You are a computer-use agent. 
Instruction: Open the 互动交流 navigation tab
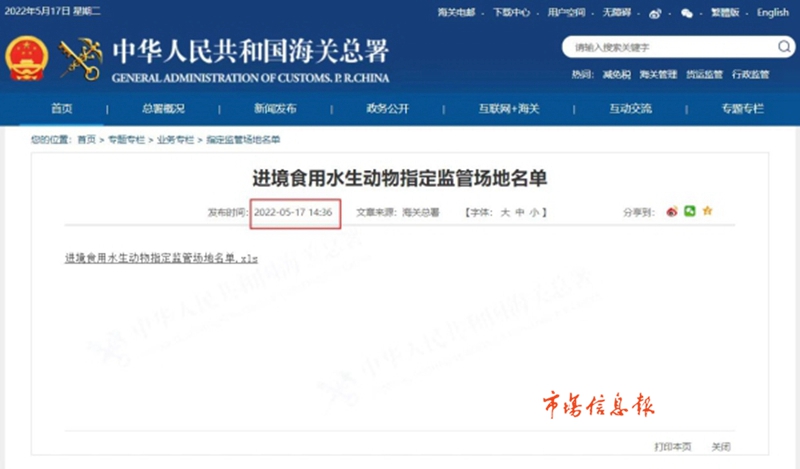click(631, 108)
